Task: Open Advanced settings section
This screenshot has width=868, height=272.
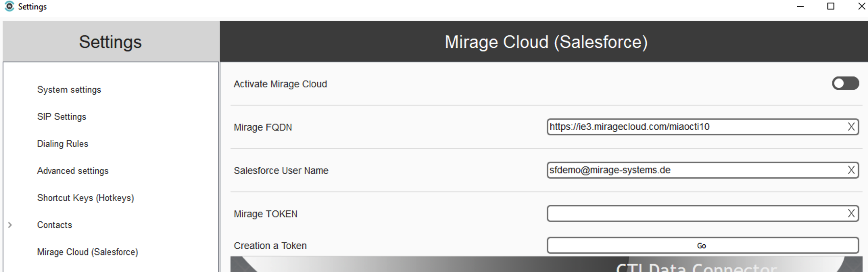Action: pos(73,171)
